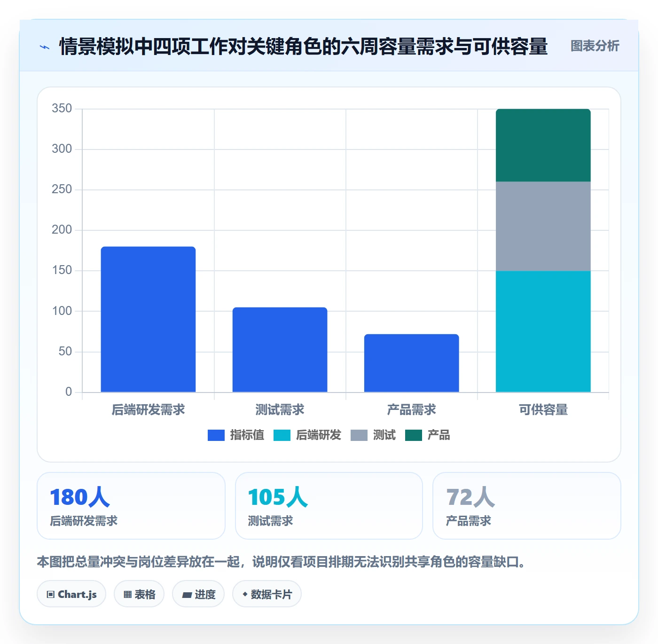The width and height of the screenshot is (658, 644).
Task: Click the 后端研发需求 x-axis label
Action: coord(148,410)
